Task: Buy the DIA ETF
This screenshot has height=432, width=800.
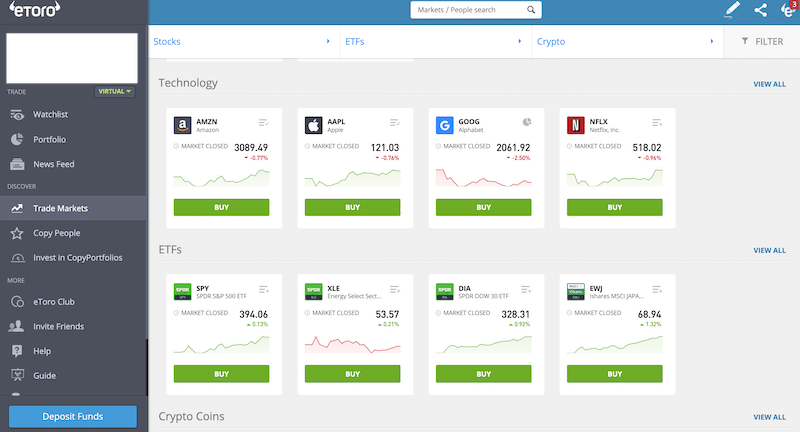Action: pyautogui.click(x=484, y=374)
